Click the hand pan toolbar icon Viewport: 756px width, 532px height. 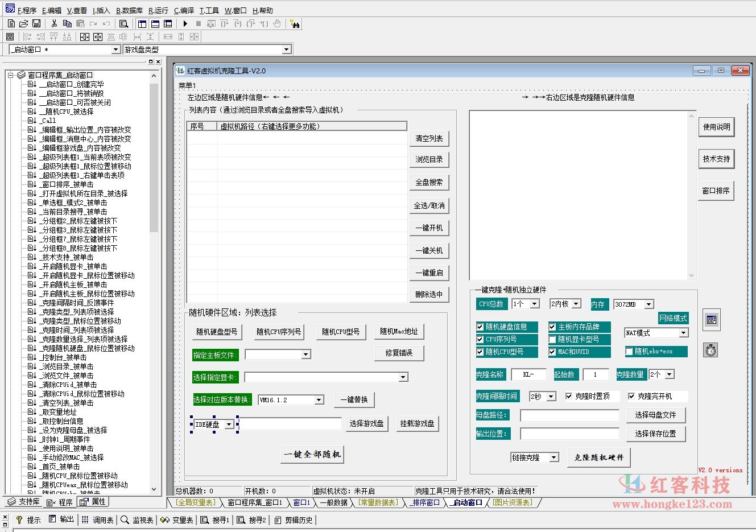(277, 24)
